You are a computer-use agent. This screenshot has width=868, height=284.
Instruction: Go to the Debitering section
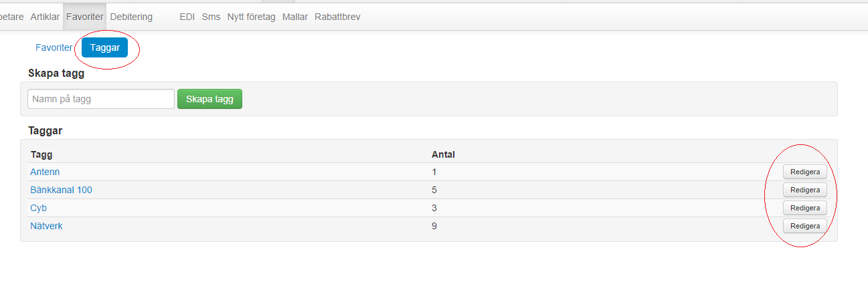click(131, 17)
